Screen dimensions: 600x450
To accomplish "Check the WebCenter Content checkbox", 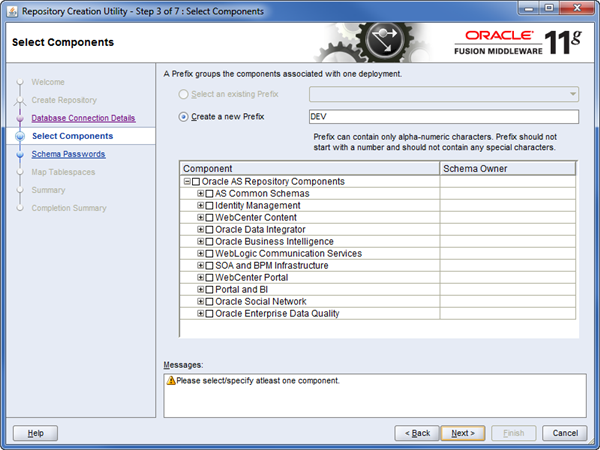I will 209,218.
